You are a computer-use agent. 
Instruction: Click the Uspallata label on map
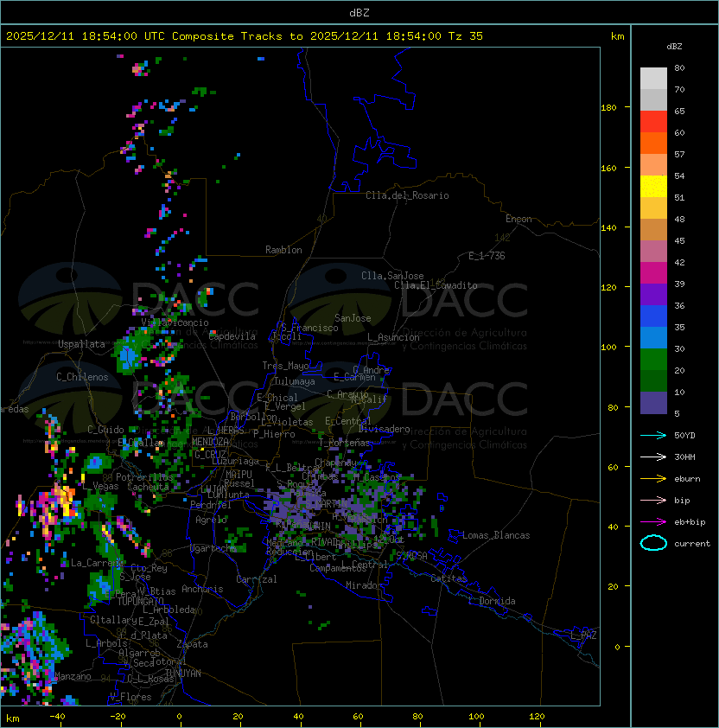tap(81, 344)
